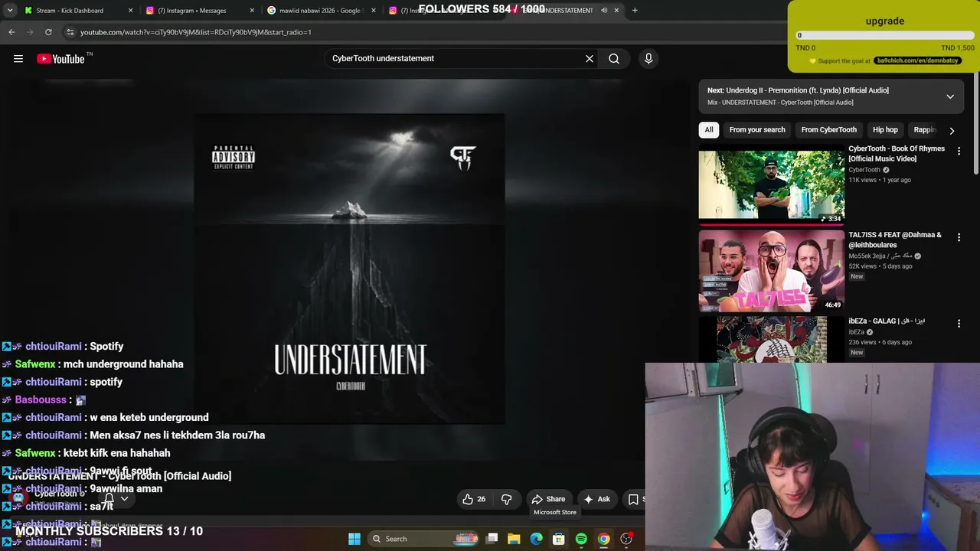Open a new browser tab
Image resolution: width=980 pixels, height=551 pixels.
(635, 11)
